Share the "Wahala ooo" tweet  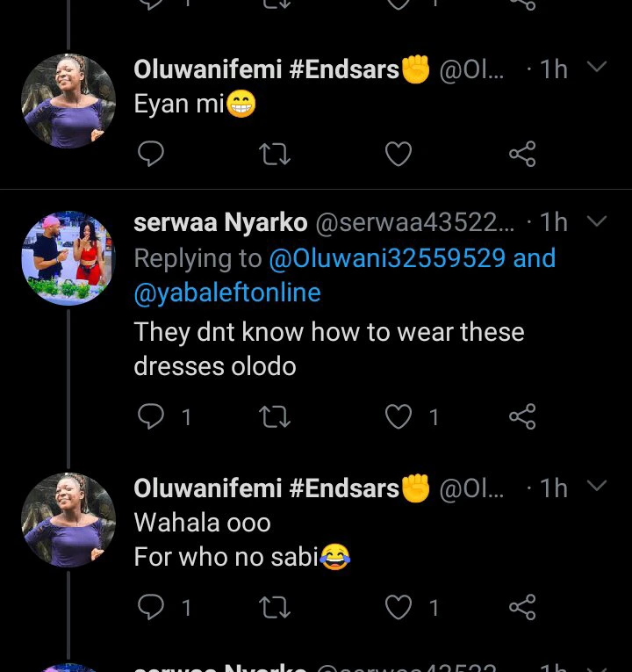[522, 607]
